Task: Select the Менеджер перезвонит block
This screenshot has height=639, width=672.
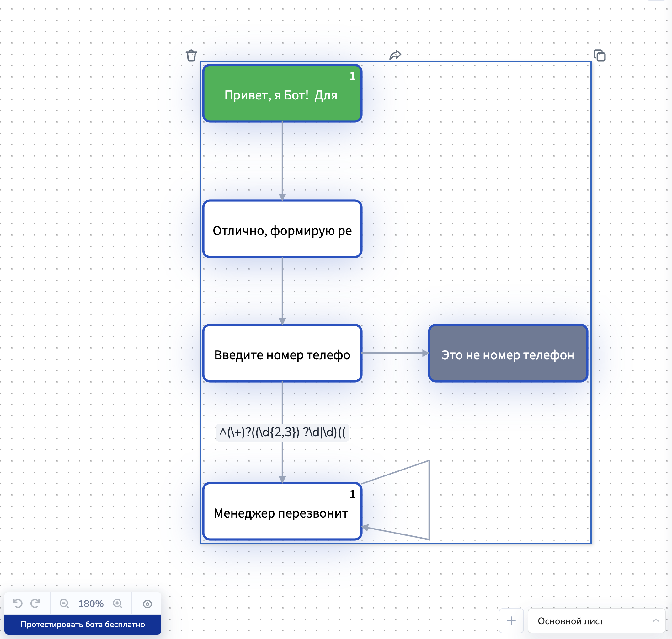Action: click(x=282, y=511)
